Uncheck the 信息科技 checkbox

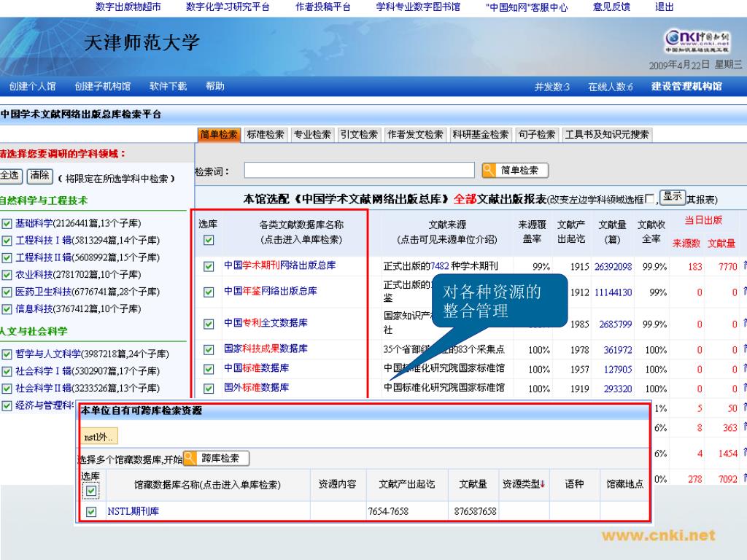7,309
